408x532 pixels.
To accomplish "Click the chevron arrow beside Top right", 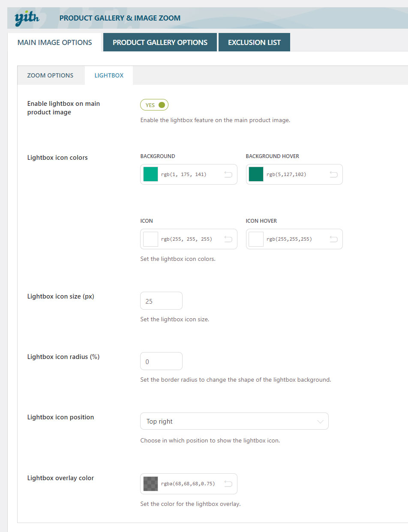I will click(320, 421).
